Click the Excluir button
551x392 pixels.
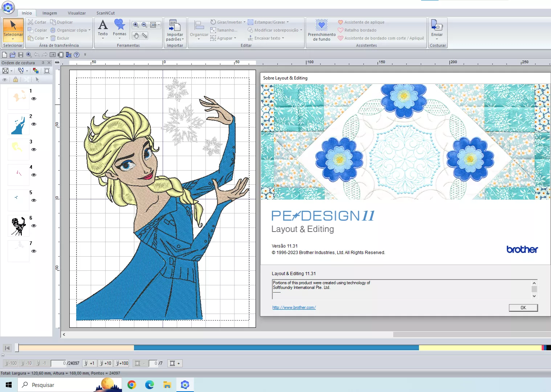click(x=60, y=38)
